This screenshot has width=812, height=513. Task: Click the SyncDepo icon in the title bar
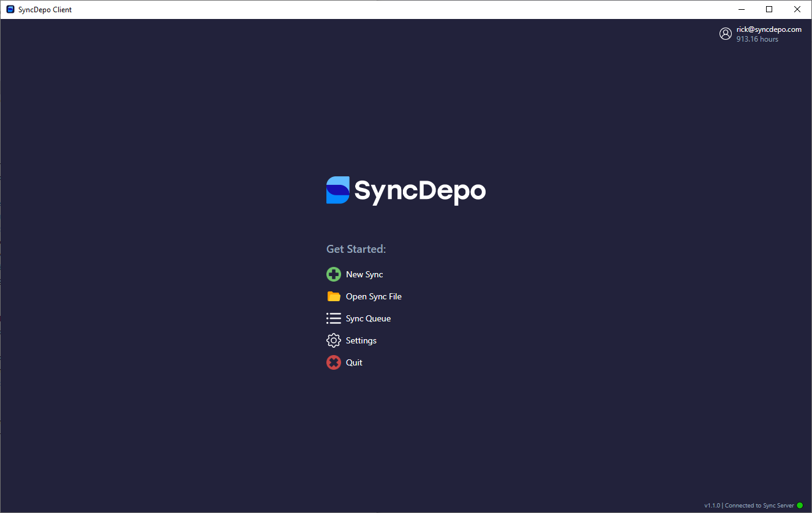point(10,9)
